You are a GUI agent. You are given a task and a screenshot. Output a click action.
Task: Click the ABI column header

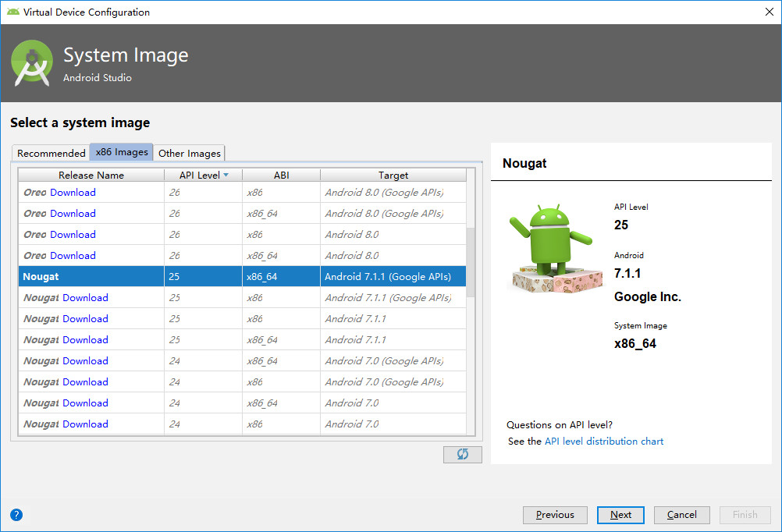coord(281,175)
